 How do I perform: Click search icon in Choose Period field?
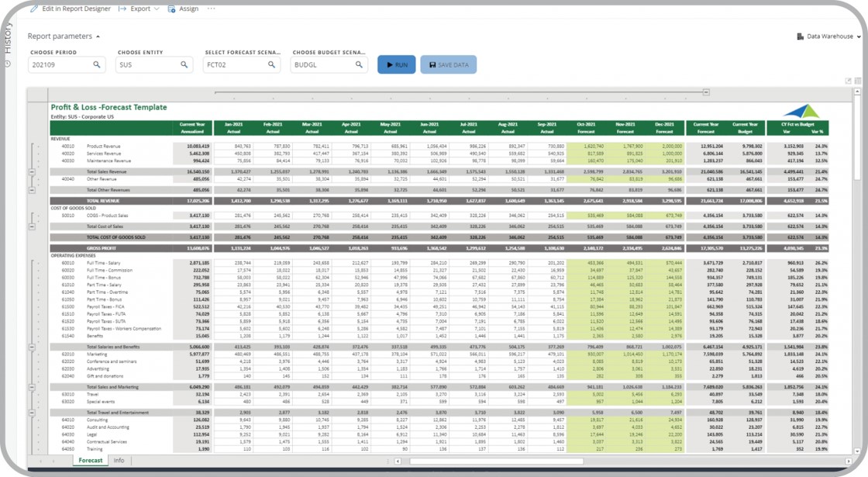(x=97, y=65)
